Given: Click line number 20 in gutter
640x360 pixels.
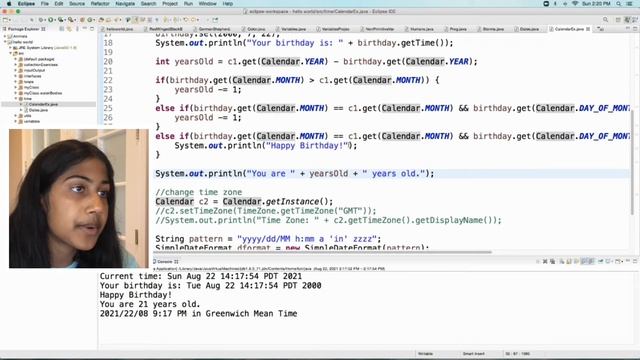Looking at the screenshot, I should point(108,62).
